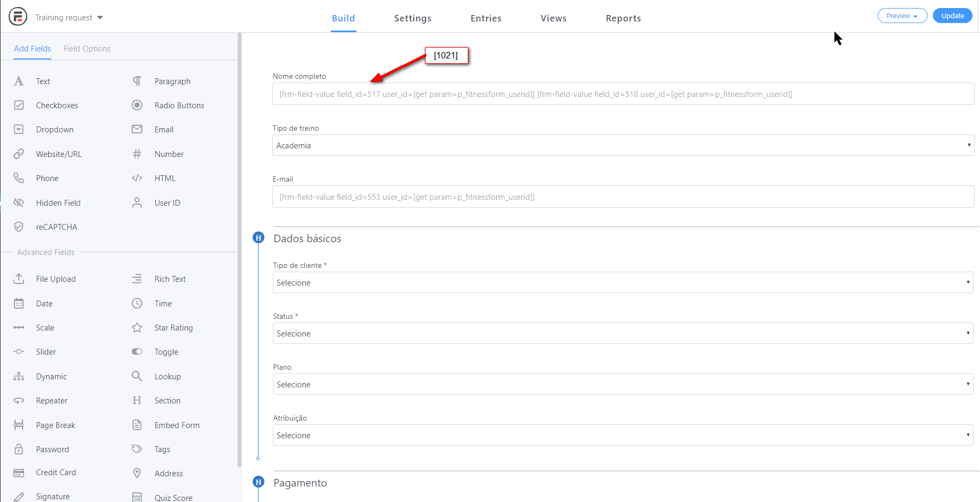This screenshot has width=980, height=502.
Task: Switch to the Settings tab
Action: click(413, 18)
